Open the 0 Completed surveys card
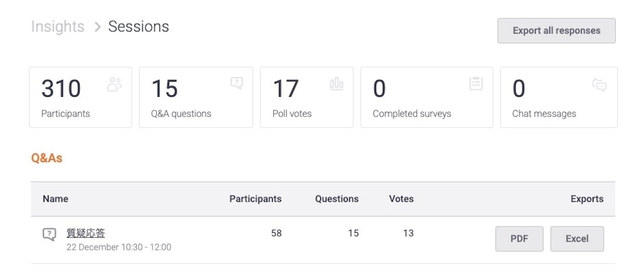Image resolution: width=644 pixels, height=277 pixels. 427,97
